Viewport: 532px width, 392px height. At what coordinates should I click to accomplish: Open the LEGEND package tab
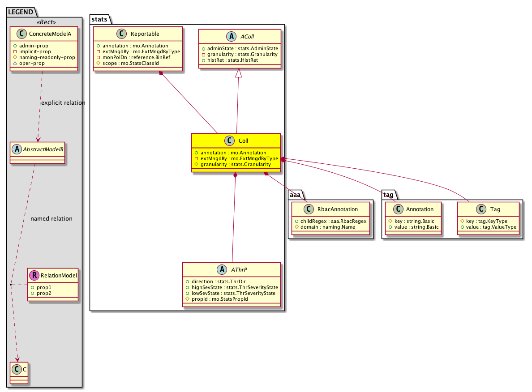pos(20,12)
